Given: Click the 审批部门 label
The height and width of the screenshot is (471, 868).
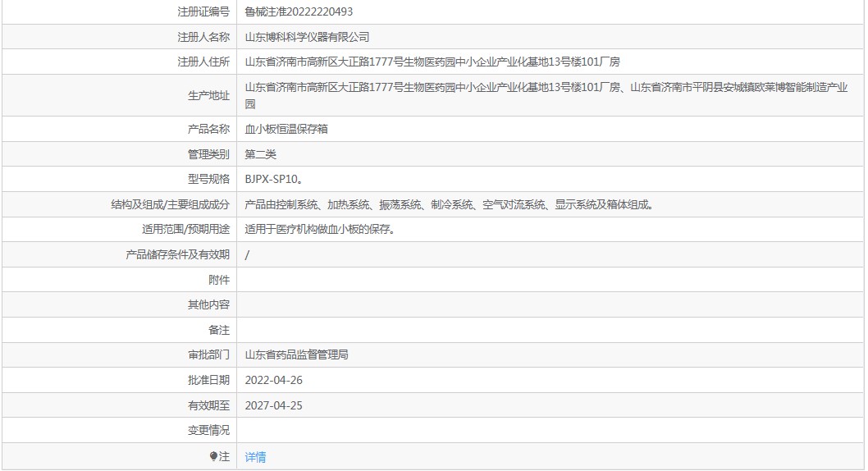Looking at the screenshot, I should (208, 354).
